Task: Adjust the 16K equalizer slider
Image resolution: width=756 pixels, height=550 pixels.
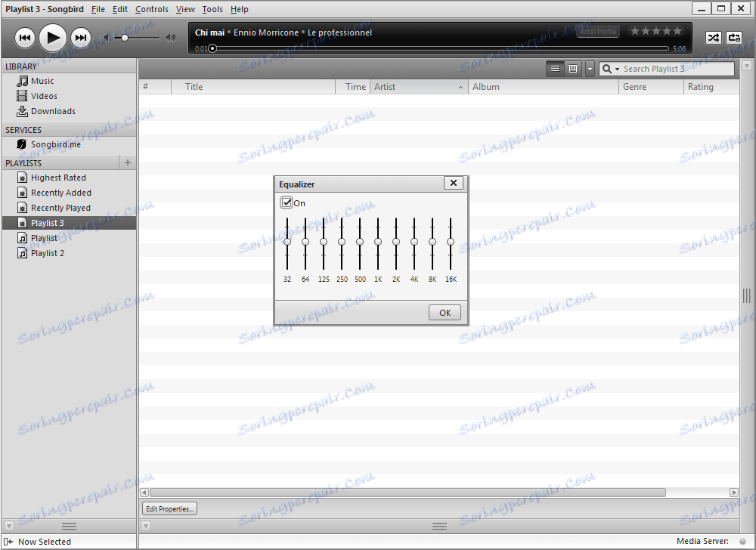Action: tap(451, 242)
